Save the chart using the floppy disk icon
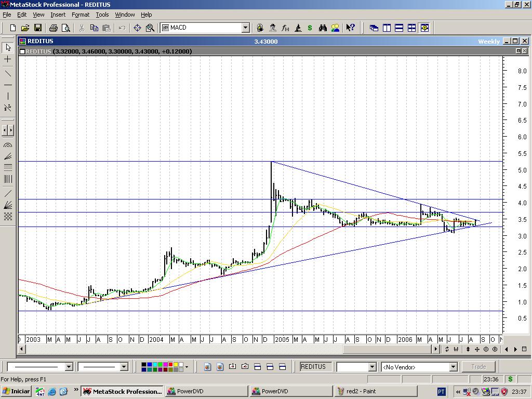The width and height of the screenshot is (532, 399). tap(37, 28)
